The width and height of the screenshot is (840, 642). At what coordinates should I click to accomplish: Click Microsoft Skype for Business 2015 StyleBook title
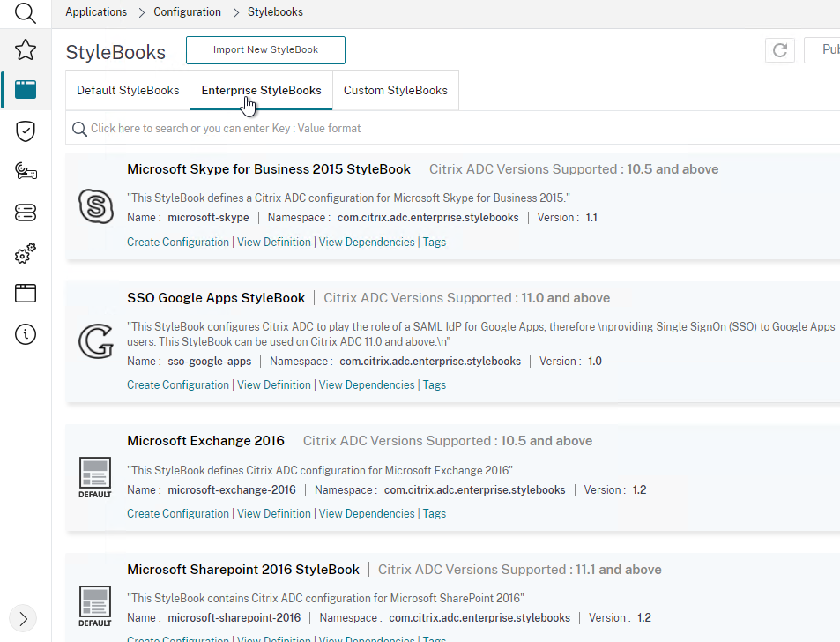[269, 169]
